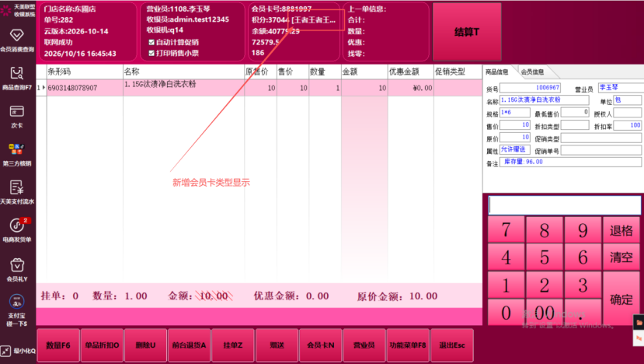Tap keypad digit 5
The image size is (644, 364).
tap(545, 257)
